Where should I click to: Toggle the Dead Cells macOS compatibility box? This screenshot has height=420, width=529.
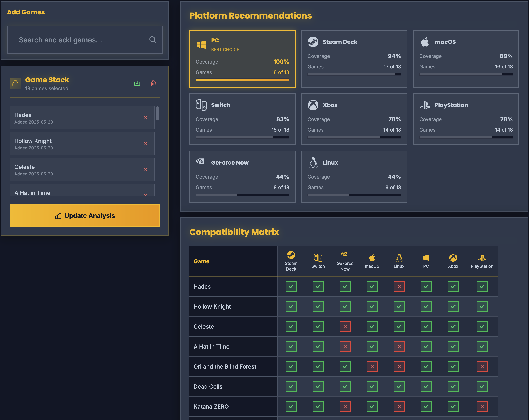(372, 386)
